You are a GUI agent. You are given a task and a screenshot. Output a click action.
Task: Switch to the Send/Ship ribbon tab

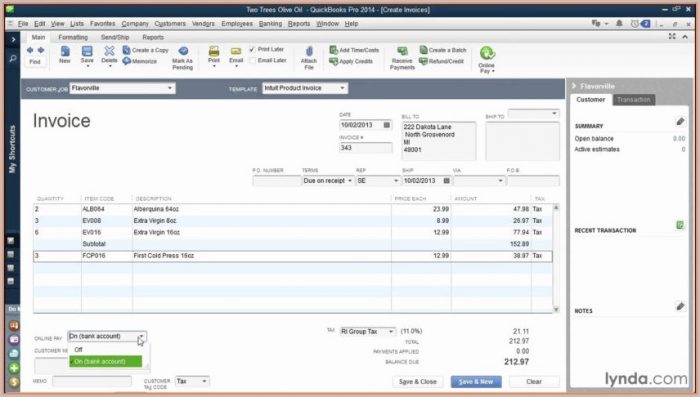pos(115,38)
